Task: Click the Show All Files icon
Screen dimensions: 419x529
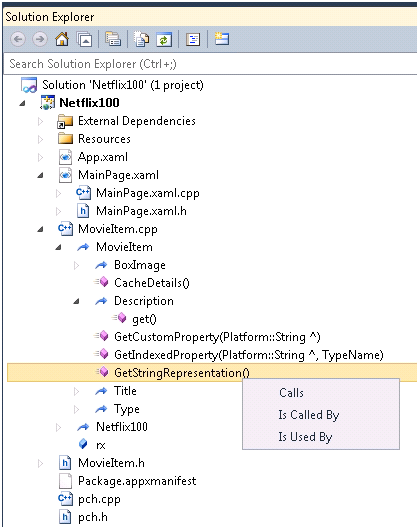Action: [142, 39]
